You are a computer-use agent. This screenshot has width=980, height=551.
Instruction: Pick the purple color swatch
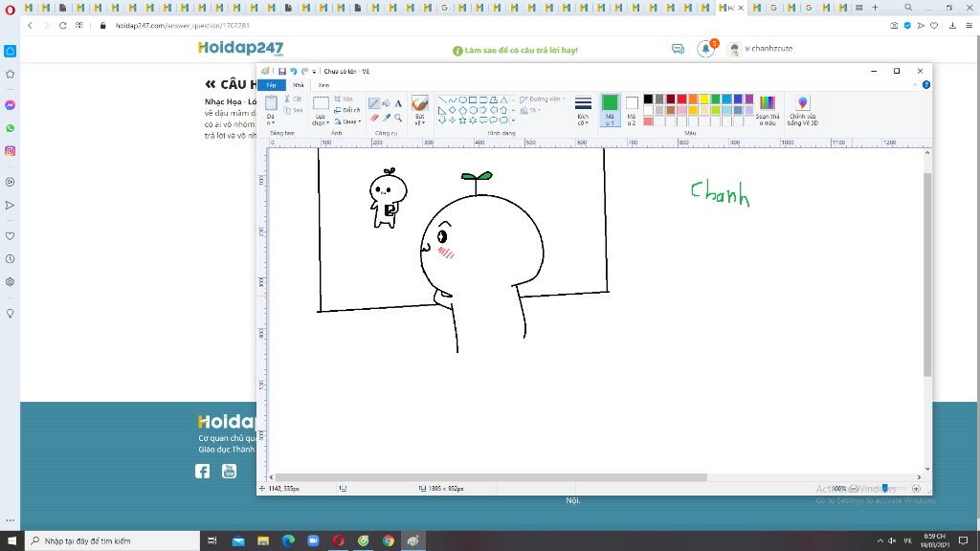coord(749,99)
